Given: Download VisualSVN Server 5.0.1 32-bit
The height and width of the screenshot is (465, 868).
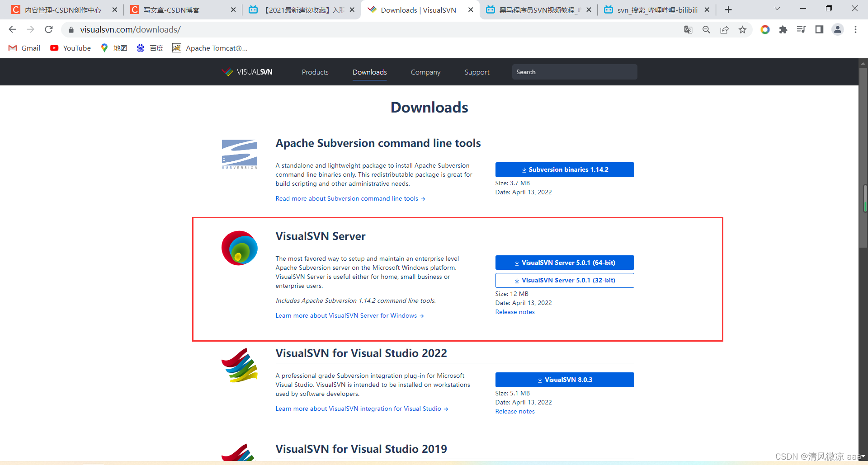Looking at the screenshot, I should point(565,280).
